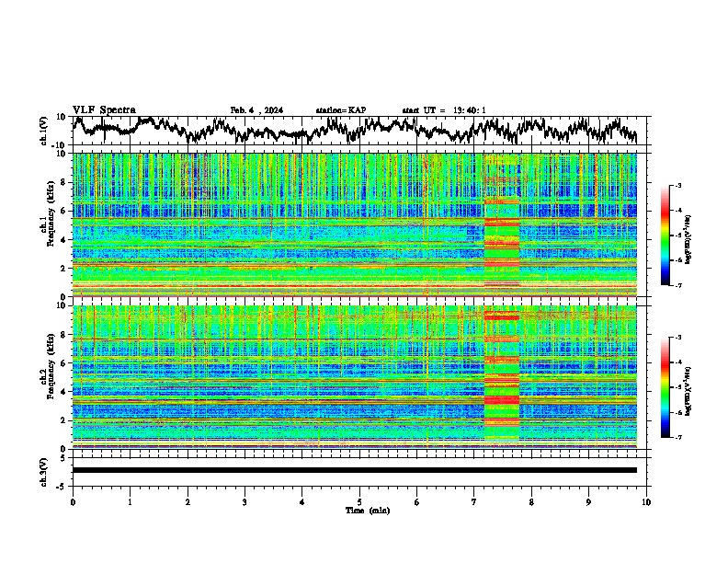The image size is (728, 563).
Task: Click time axis tick label "2"
Action: point(188,502)
